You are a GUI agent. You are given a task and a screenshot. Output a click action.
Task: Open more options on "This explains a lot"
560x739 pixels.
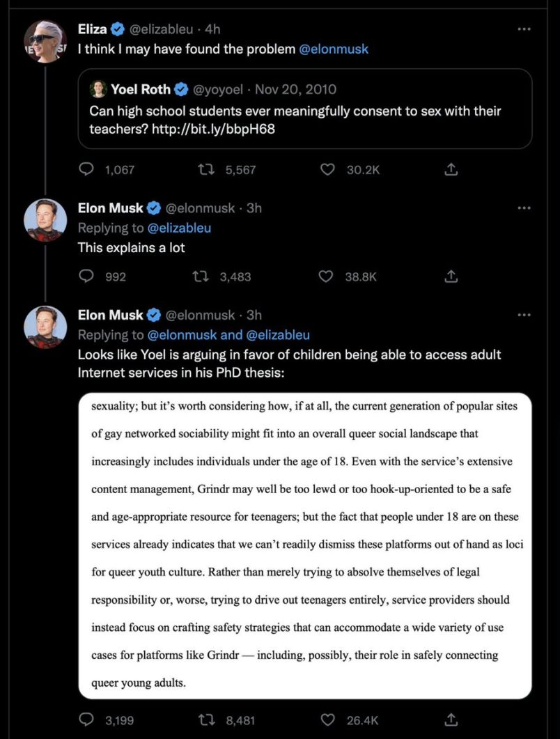coord(524,208)
